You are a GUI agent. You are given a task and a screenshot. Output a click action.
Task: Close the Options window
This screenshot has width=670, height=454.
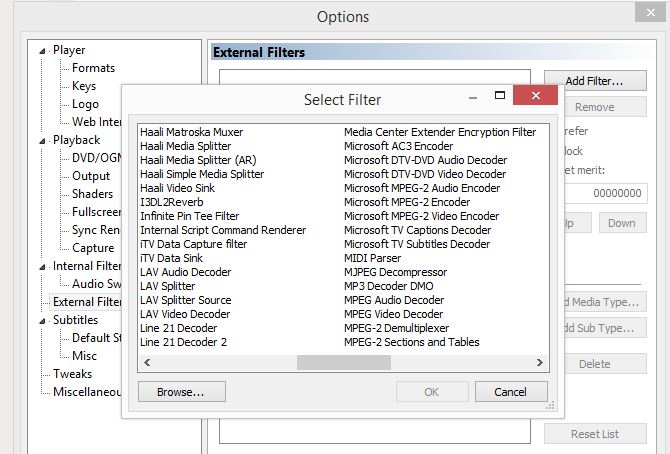tap(650, 12)
